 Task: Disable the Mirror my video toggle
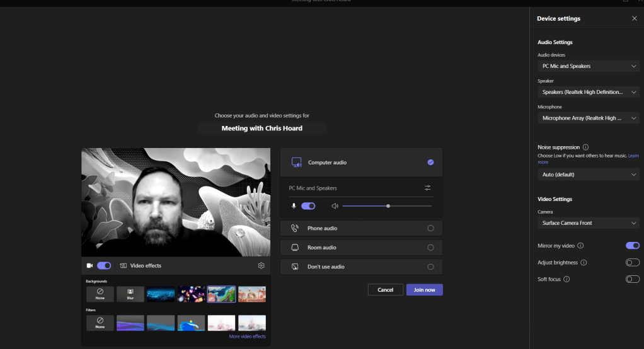(x=632, y=246)
